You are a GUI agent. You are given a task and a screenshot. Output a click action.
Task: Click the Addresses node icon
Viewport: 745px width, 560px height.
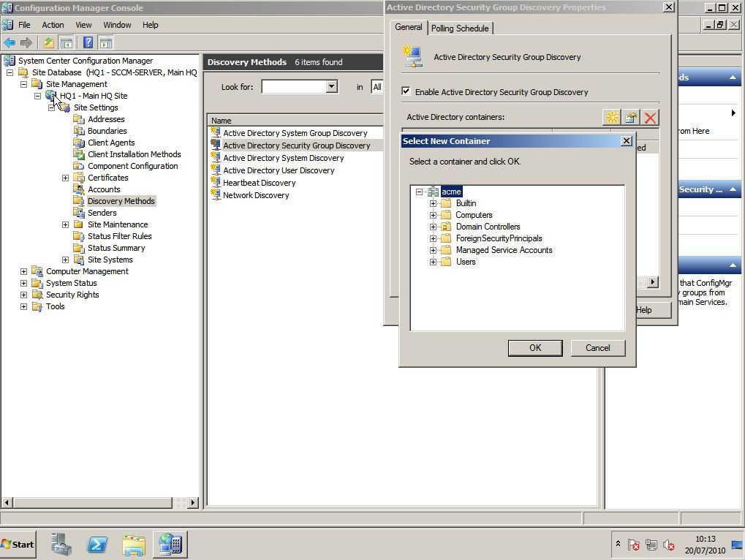tap(79, 119)
